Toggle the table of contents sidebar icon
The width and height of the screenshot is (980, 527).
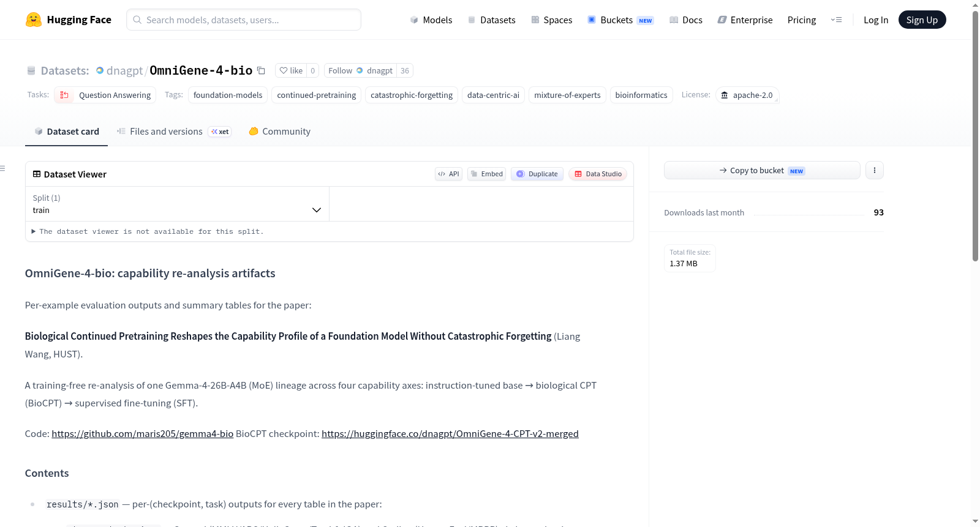[3, 168]
